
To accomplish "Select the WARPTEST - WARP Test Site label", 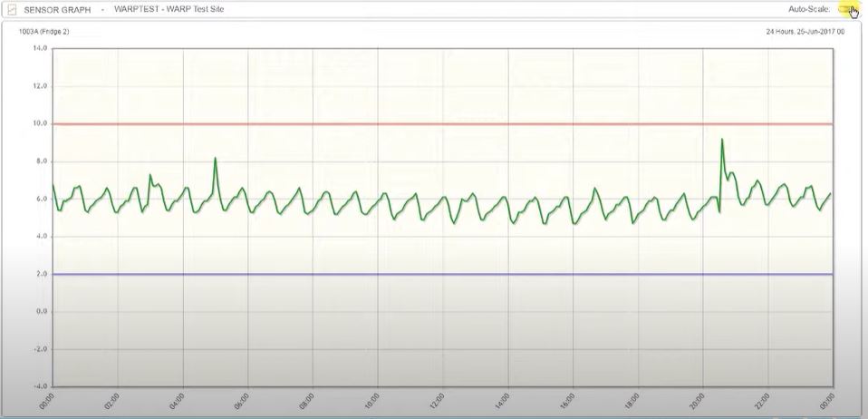I will [169, 9].
